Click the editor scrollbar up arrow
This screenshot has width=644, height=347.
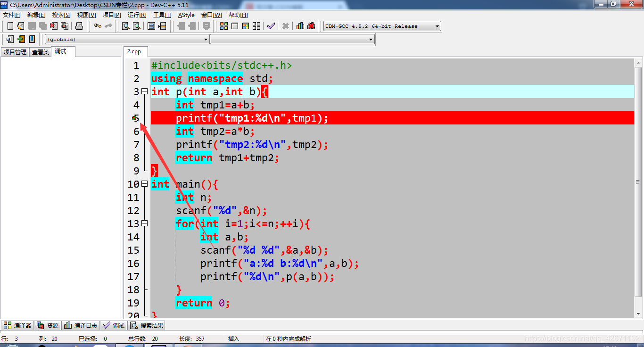pyautogui.click(x=638, y=63)
